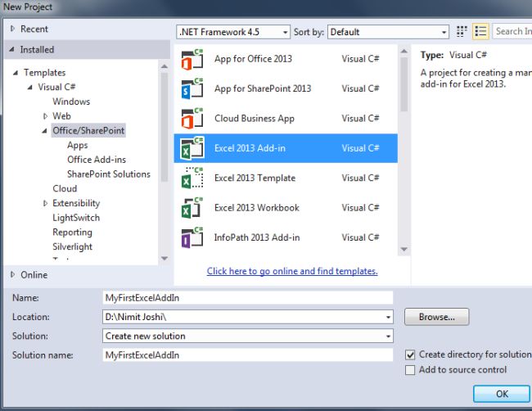Click the InfoPath 2013 Add-in icon
532x411 pixels.
pyautogui.click(x=192, y=237)
